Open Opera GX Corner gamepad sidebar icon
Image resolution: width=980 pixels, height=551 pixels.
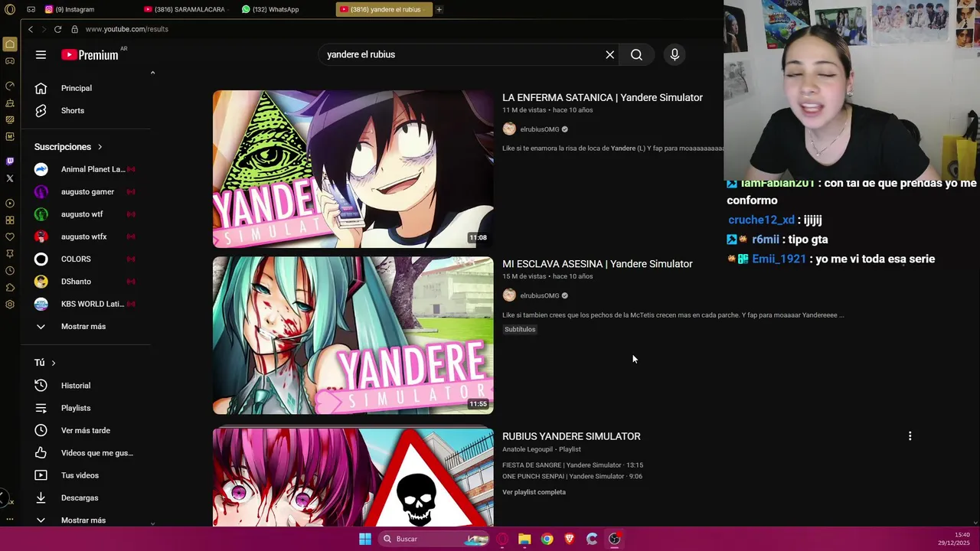click(10, 61)
